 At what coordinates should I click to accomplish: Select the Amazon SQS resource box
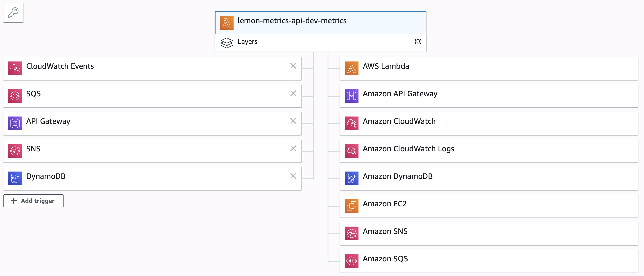489,261
